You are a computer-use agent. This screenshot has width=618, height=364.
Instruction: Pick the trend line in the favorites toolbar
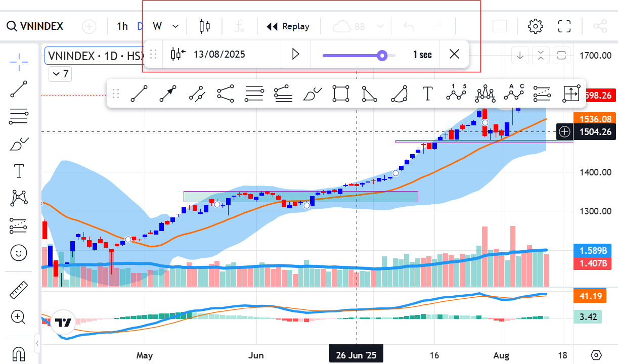tap(139, 94)
